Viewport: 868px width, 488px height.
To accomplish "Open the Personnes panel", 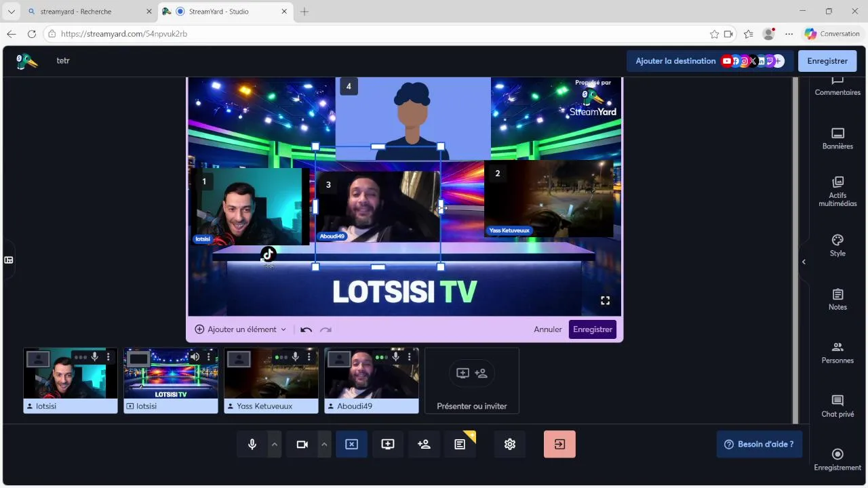I will [x=837, y=352].
